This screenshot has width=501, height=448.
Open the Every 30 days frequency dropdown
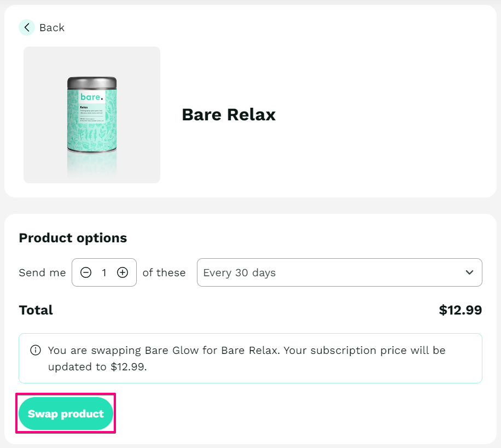click(339, 272)
